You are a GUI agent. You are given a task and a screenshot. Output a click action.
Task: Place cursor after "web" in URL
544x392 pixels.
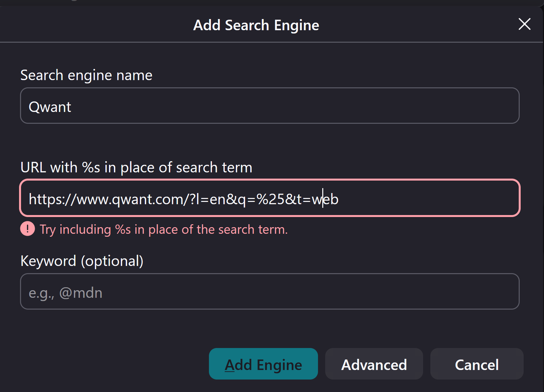[x=339, y=199]
